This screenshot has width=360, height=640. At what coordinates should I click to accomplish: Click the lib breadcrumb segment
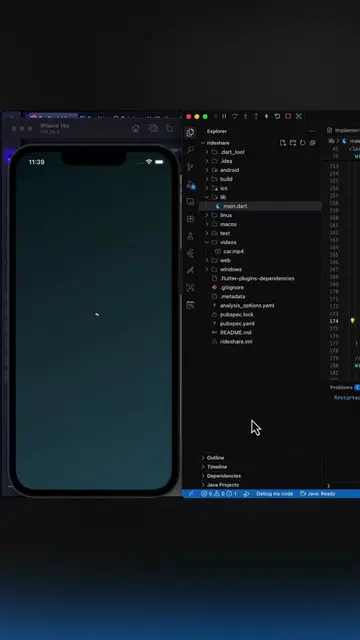pos(331,141)
